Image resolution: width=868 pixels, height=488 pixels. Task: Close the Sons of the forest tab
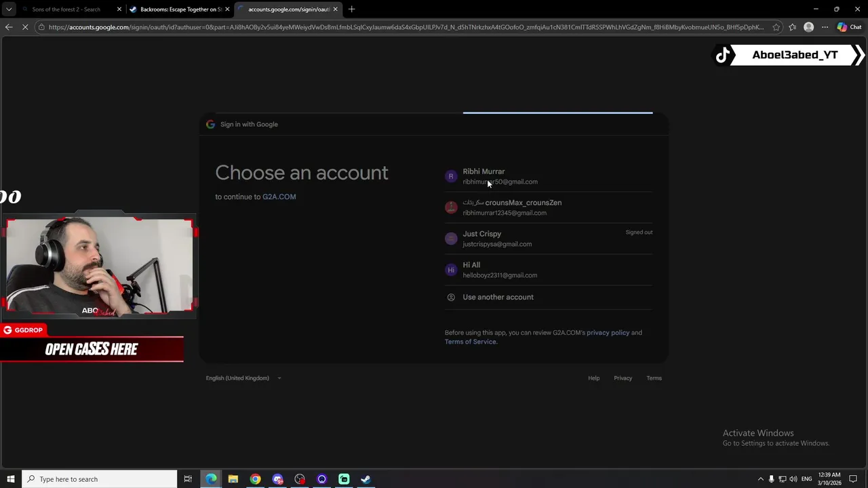(119, 9)
